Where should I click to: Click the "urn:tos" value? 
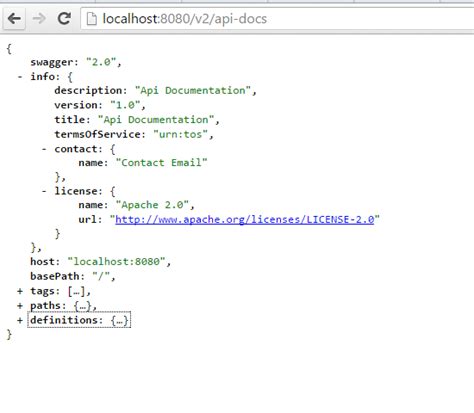click(x=180, y=134)
